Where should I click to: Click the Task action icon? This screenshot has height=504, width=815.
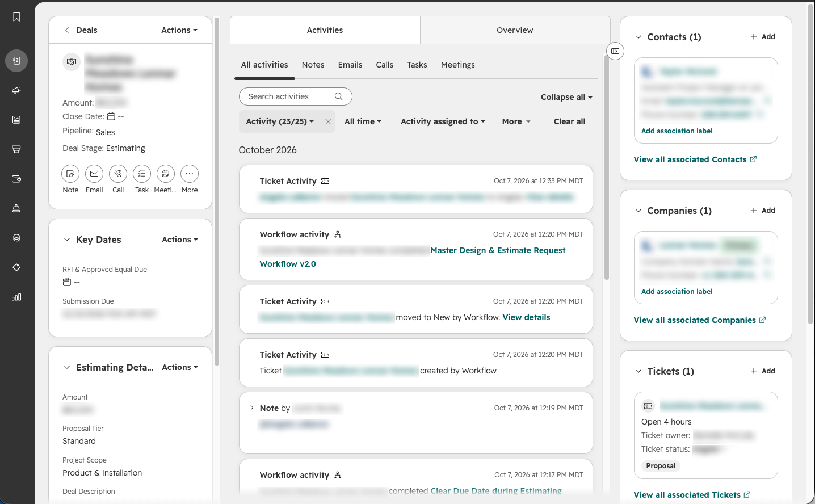click(x=142, y=174)
